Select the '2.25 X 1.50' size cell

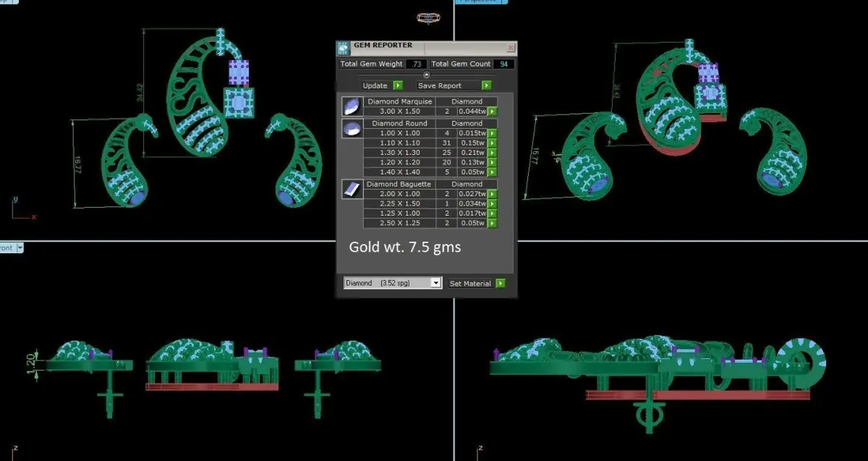point(399,204)
